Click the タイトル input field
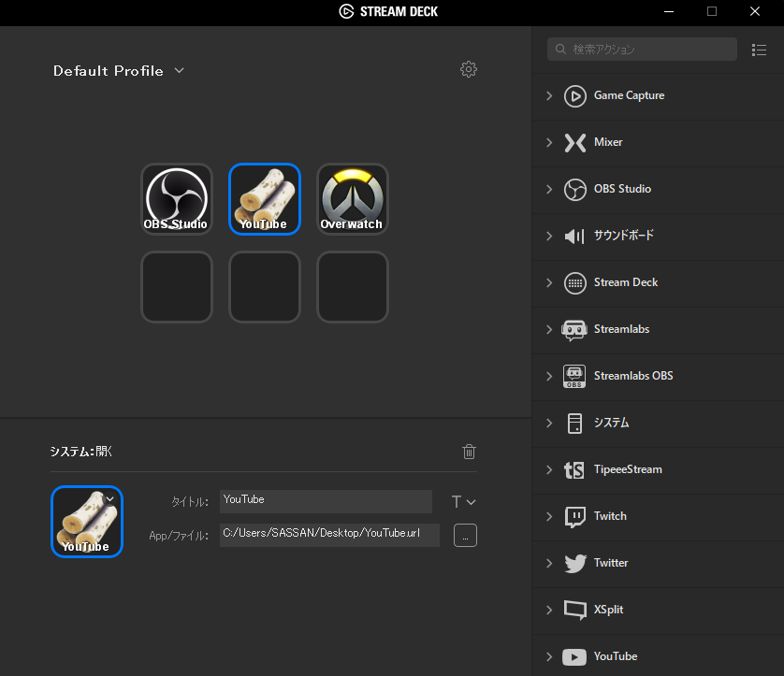Screen dimensions: 784x676 pos(326,501)
